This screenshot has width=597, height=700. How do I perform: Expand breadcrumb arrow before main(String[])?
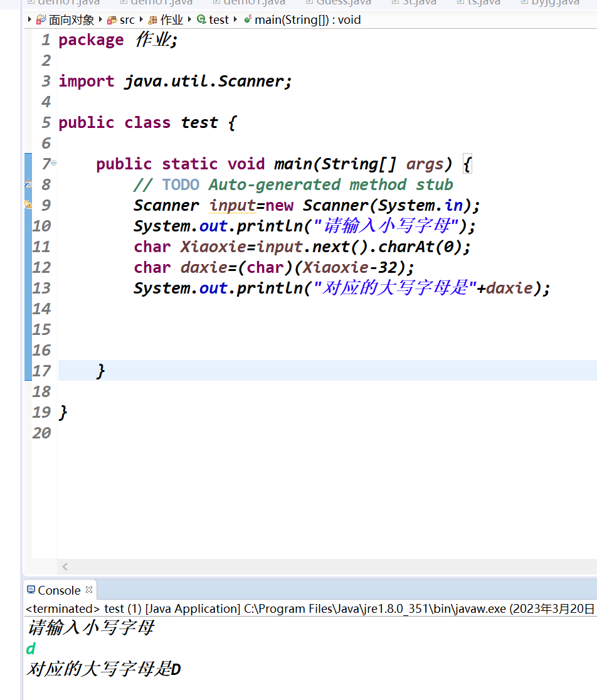[236, 19]
